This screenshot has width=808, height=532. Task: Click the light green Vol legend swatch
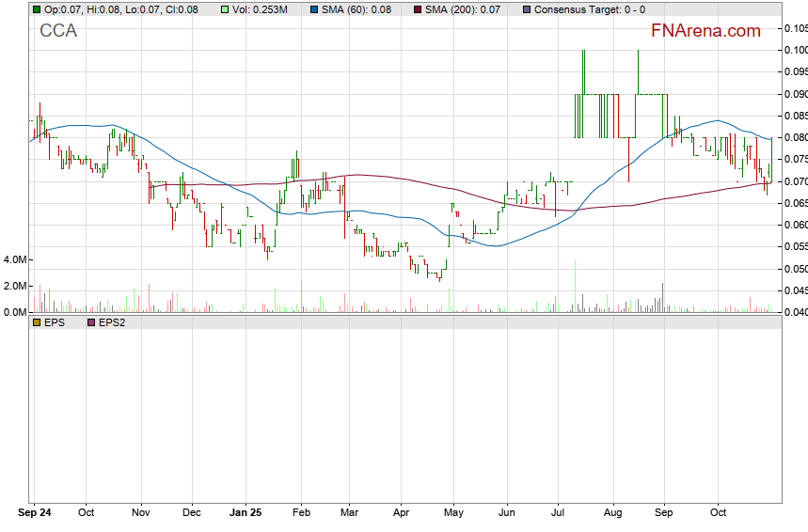[225, 9]
